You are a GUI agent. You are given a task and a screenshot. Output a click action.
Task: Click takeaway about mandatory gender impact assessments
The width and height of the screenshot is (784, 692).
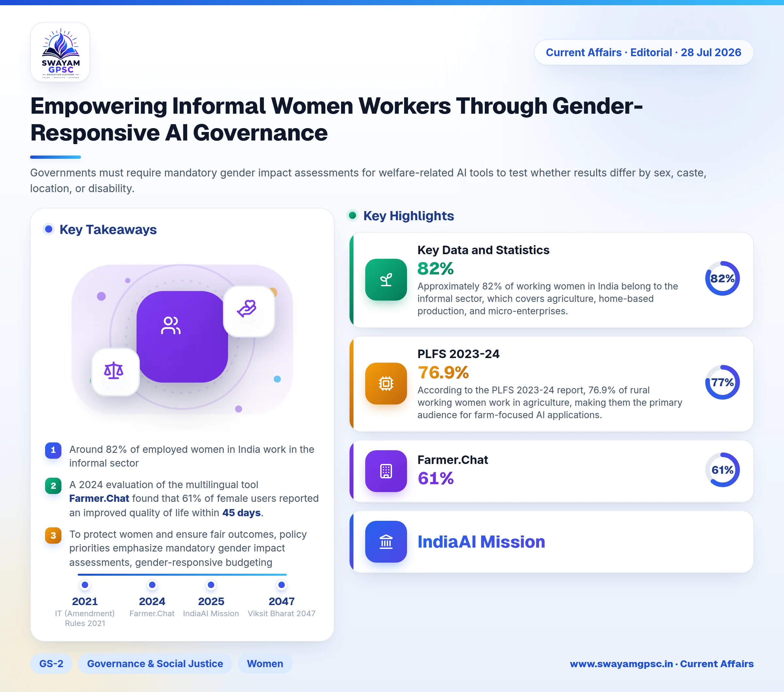click(x=188, y=548)
